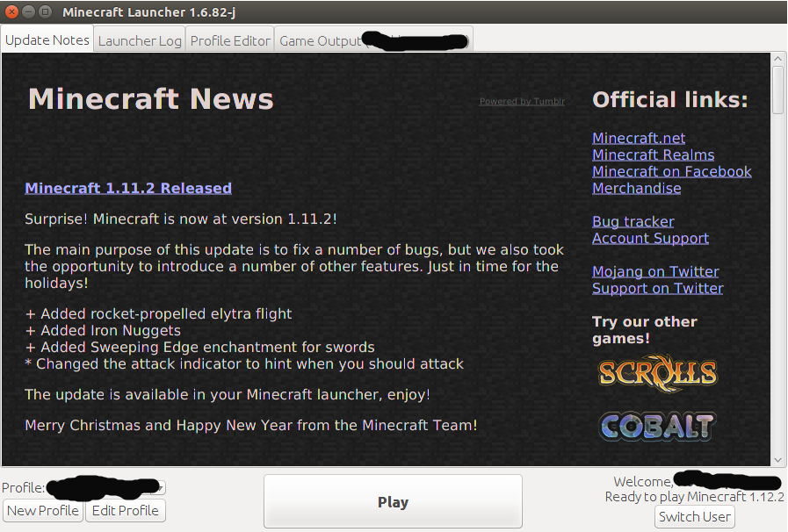Expand the Profile dropdown arrow
Screen dimensions: 788x532
160,487
